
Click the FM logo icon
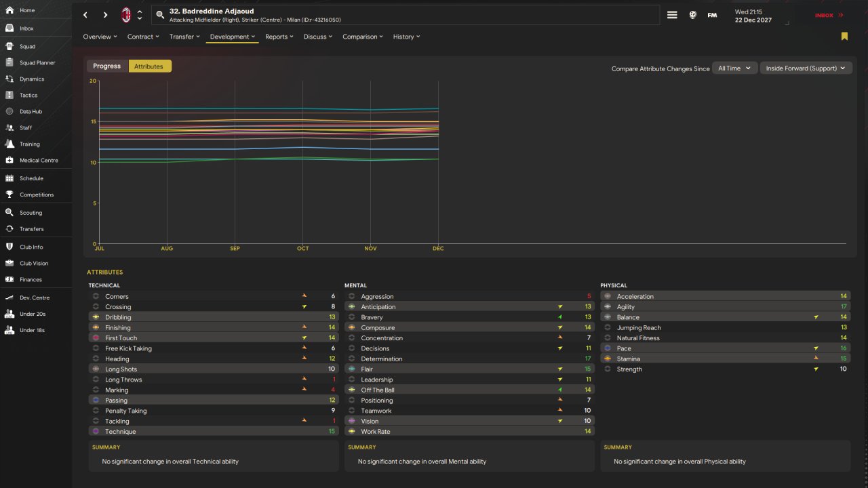click(x=712, y=15)
